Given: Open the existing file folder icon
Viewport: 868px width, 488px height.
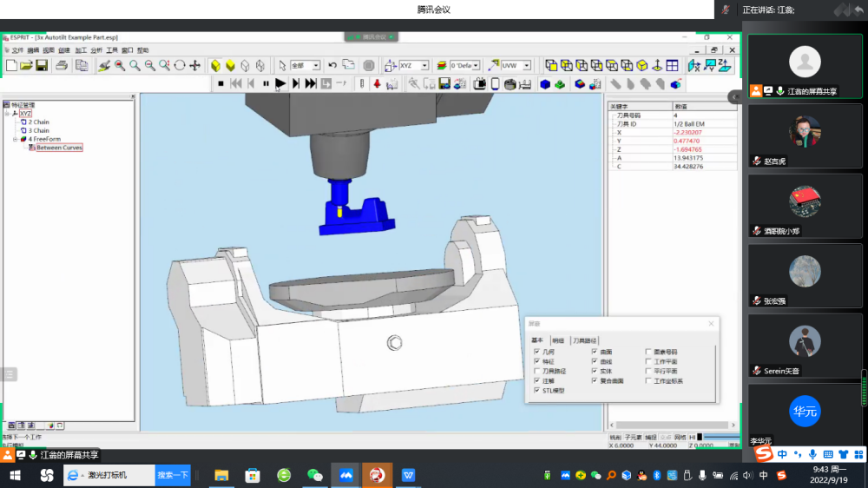Looking at the screenshot, I should point(26,65).
